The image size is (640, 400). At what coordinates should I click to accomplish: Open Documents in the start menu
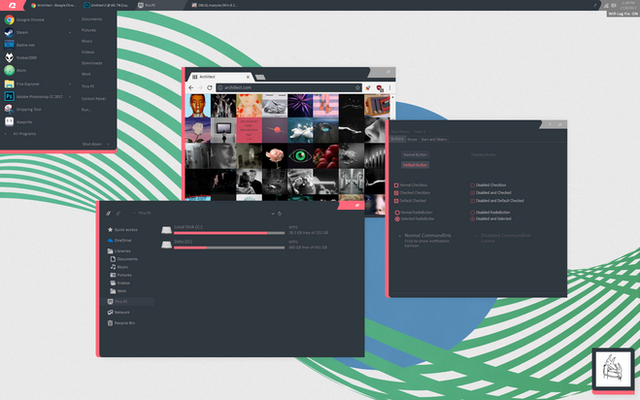tap(91, 19)
